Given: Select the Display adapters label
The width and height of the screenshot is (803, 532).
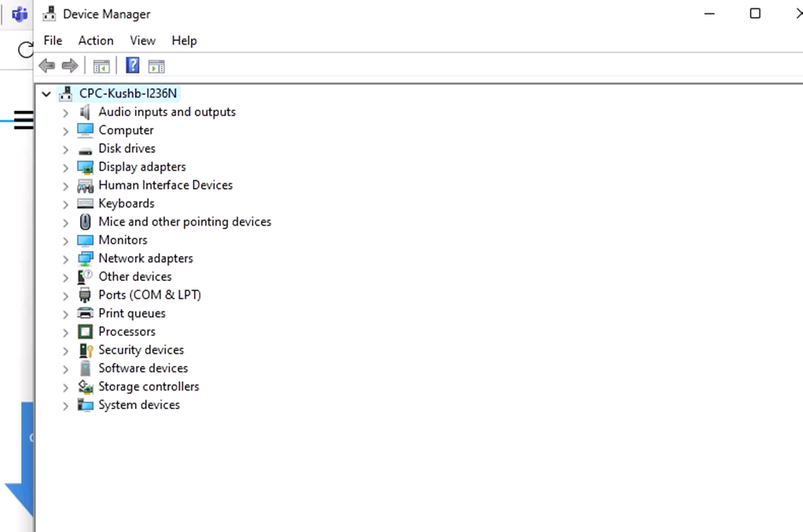Looking at the screenshot, I should pos(143,167).
